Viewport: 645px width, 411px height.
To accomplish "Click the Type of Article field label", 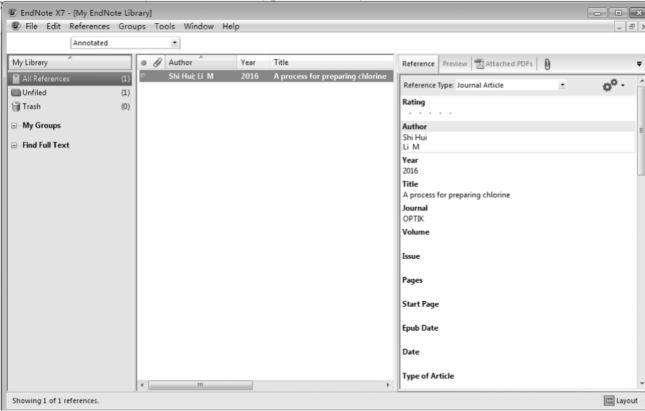I will 428,376.
